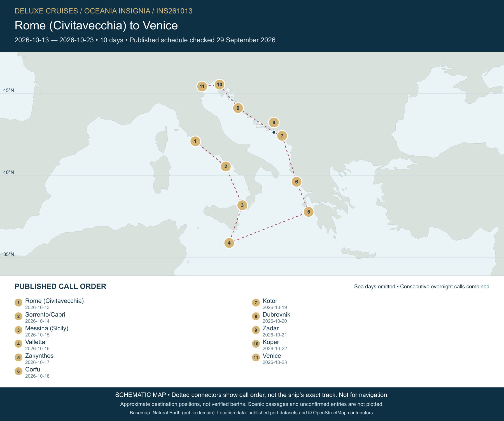Select map marker 4 at Valletta

point(229,243)
